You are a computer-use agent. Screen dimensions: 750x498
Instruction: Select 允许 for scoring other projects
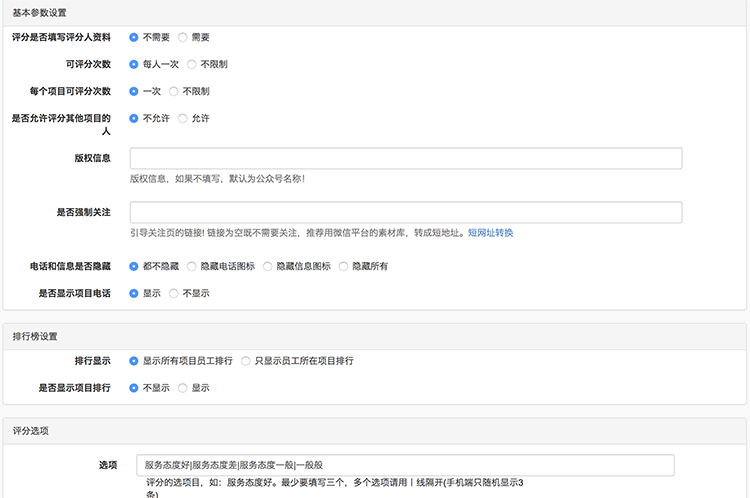pyautogui.click(x=182, y=118)
